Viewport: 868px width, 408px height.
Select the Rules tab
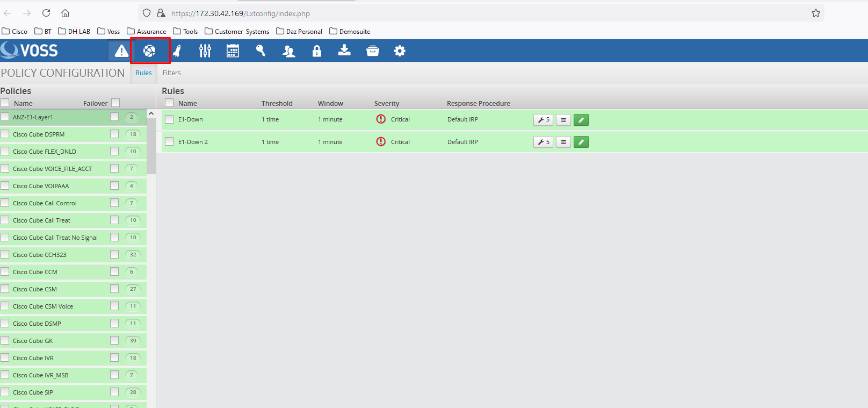(143, 73)
